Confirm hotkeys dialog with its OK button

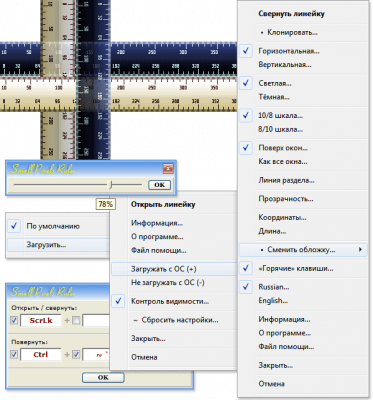[x=103, y=377]
